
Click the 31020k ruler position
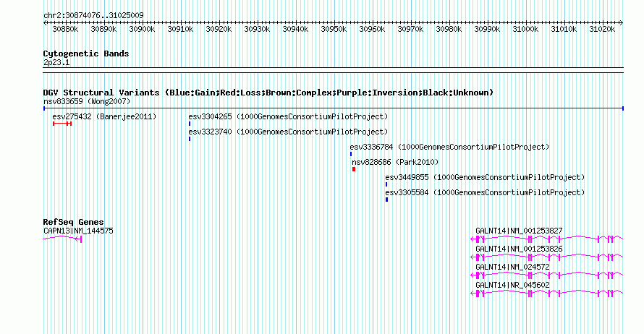602,29
